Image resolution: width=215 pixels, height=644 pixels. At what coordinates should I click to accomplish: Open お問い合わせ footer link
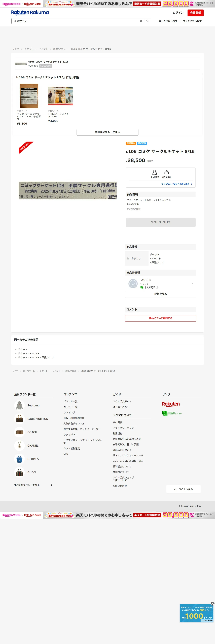click(x=120, y=486)
